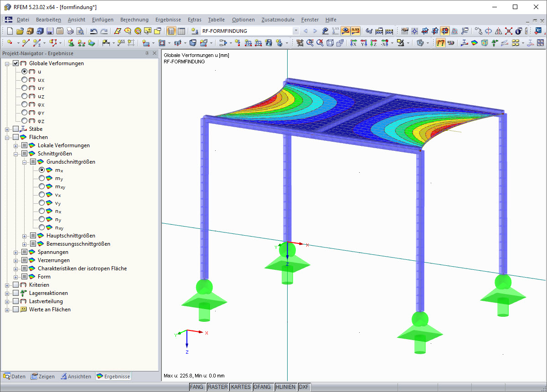Expand the Spannungen tree node
Viewport: 547px width, 392px height.
(16, 252)
